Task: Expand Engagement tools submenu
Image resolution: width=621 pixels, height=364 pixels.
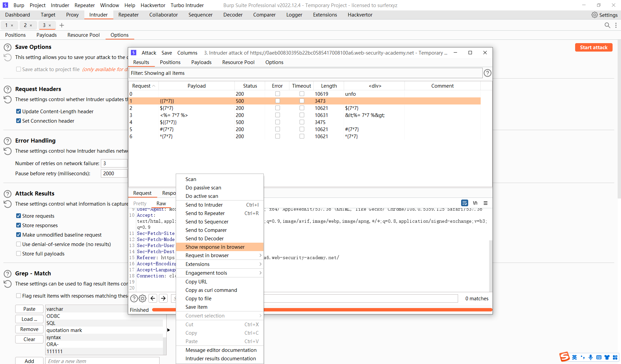Action: click(x=220, y=273)
